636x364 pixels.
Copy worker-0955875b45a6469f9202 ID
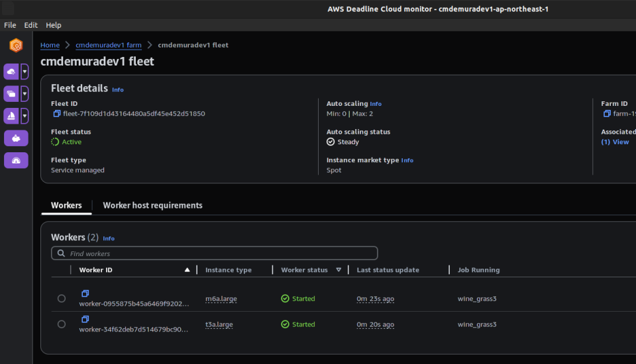(x=85, y=293)
